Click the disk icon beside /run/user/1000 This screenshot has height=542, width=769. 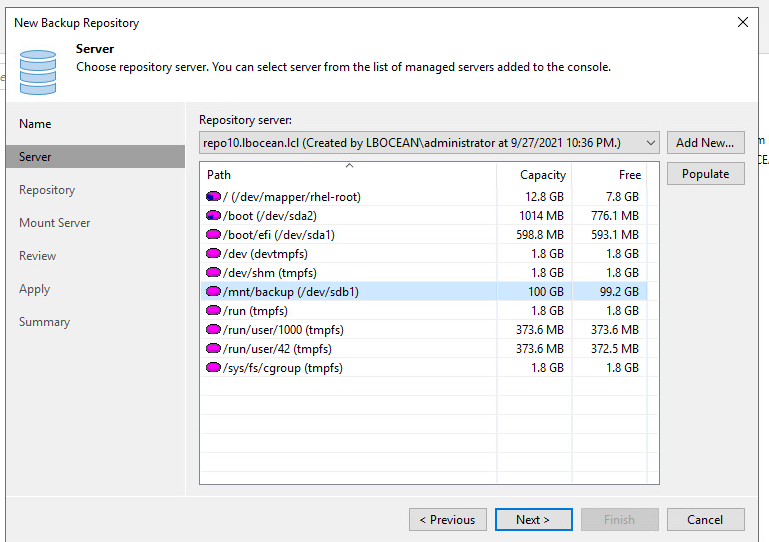[213, 330]
